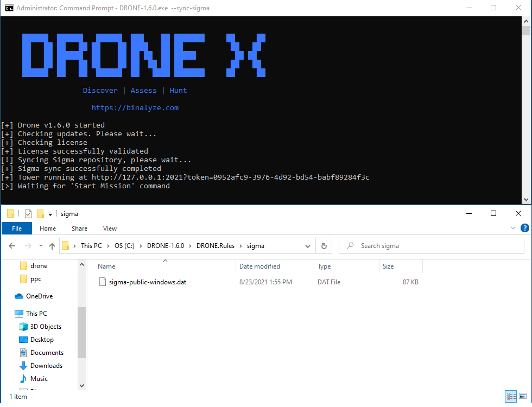
Task: Click inside the Search sigma box
Action: coord(432,246)
